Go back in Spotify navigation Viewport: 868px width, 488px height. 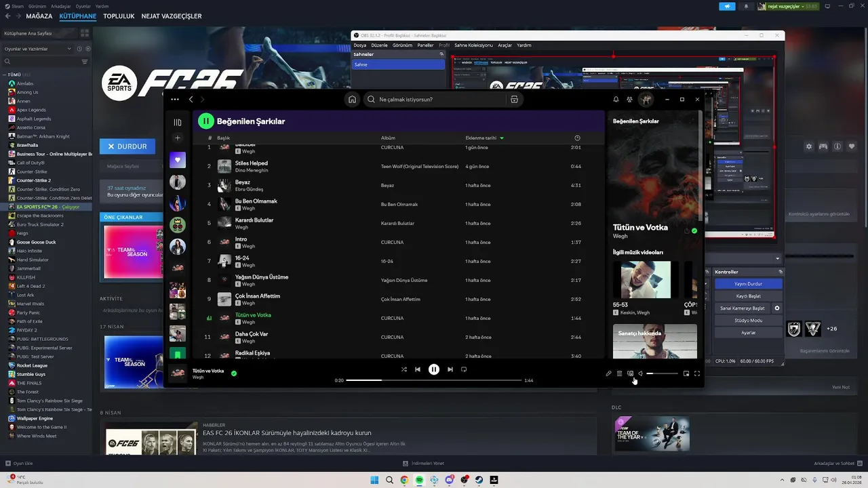coord(191,99)
